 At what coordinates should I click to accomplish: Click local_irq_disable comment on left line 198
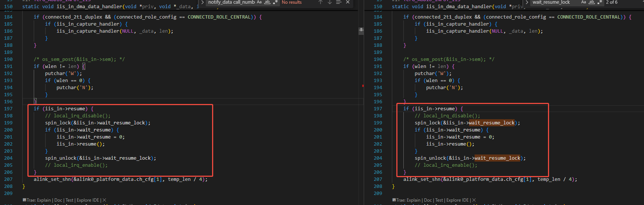tap(78, 116)
